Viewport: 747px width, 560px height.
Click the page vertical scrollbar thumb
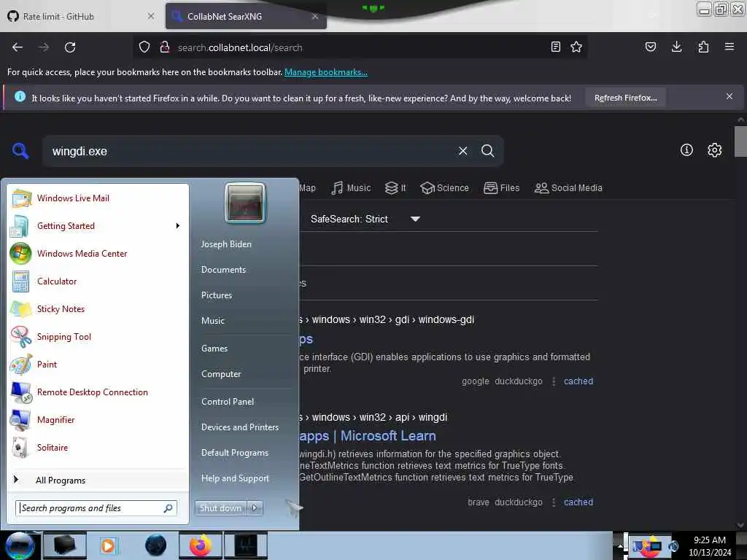[x=740, y=141]
